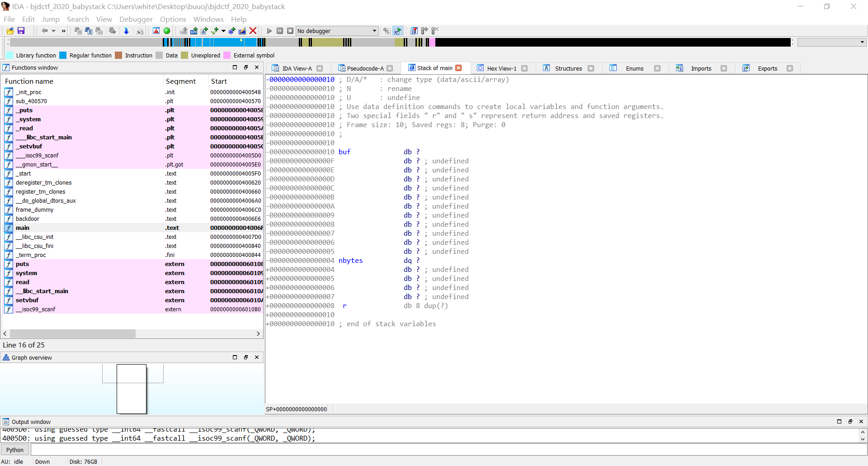Select the Python command prompt button
Screen dimensions: 868x466
coord(15,450)
